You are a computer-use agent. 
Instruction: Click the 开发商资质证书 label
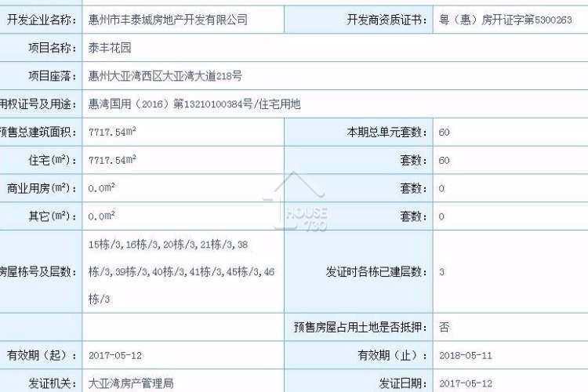point(387,20)
